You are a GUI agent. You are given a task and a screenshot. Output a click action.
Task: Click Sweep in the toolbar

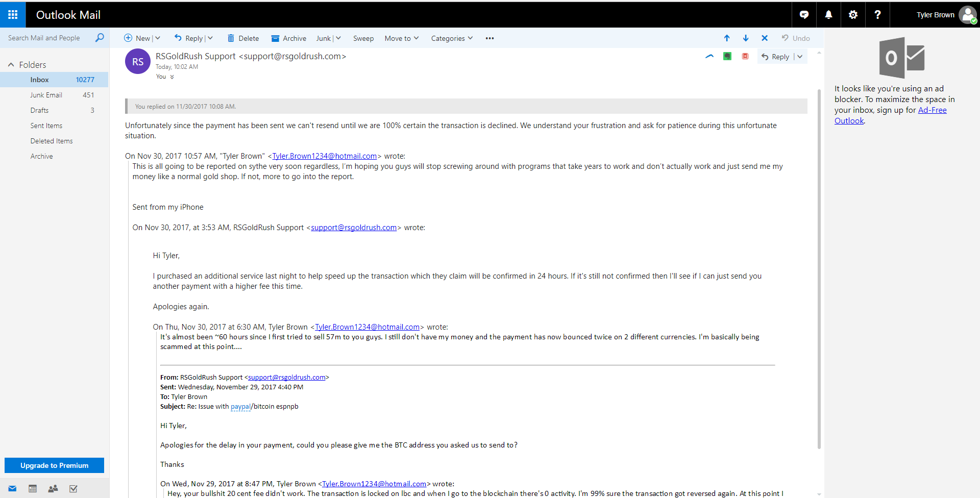(363, 38)
